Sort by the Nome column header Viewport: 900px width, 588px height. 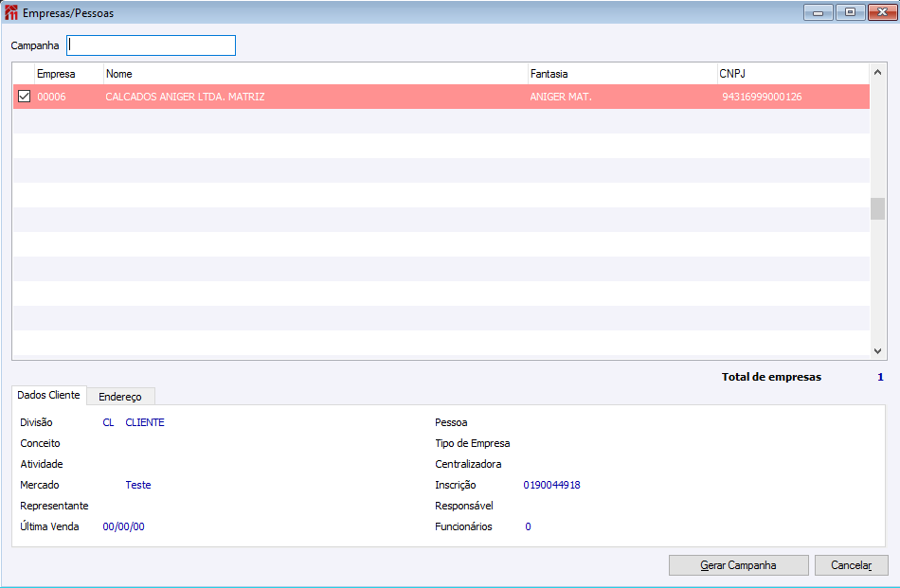pyautogui.click(x=315, y=74)
